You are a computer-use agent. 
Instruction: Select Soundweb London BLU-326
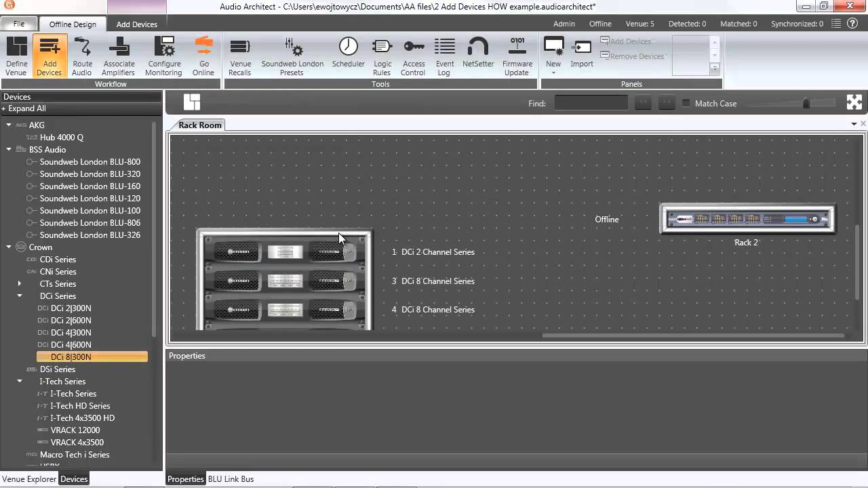point(90,235)
